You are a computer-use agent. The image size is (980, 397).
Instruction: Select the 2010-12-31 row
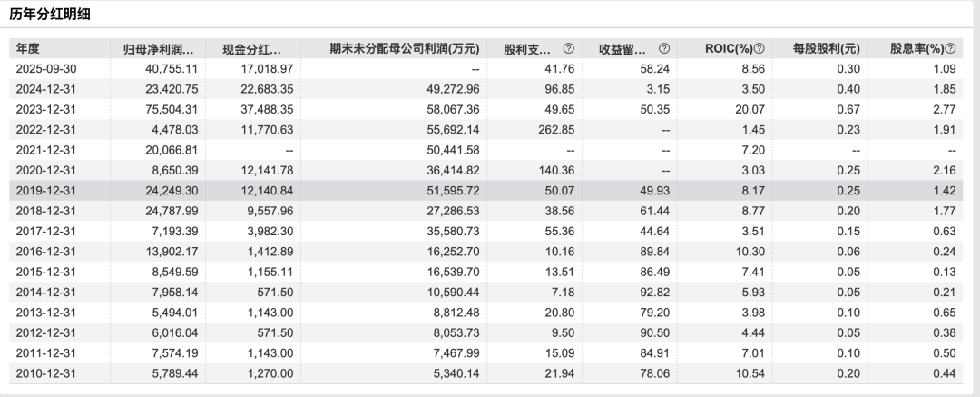click(x=46, y=372)
